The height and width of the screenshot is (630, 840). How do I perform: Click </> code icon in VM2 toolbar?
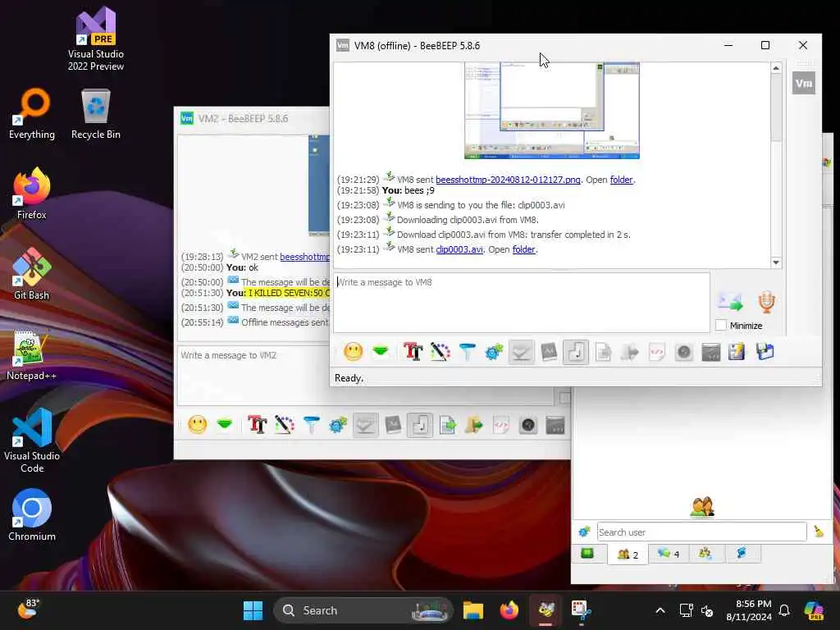click(501, 426)
